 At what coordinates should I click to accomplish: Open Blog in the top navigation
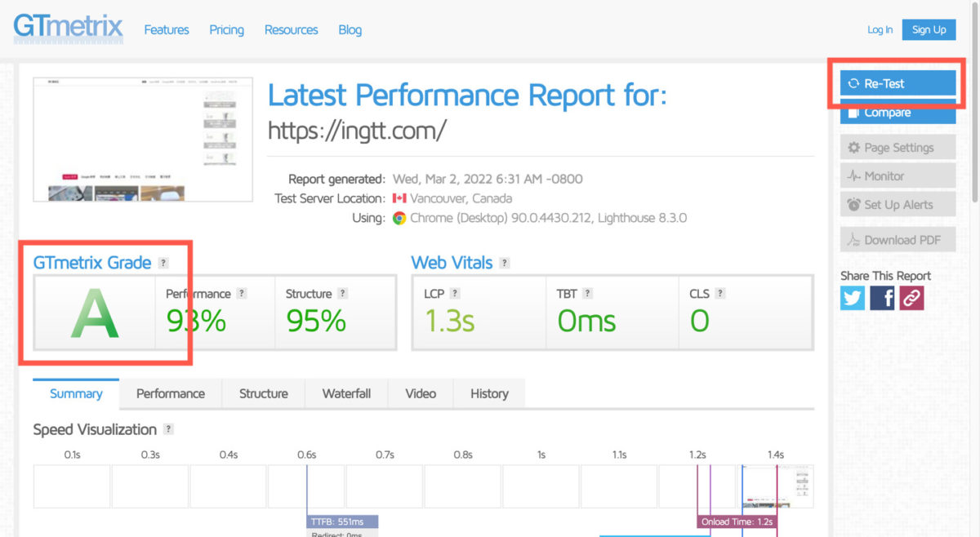[x=350, y=29]
